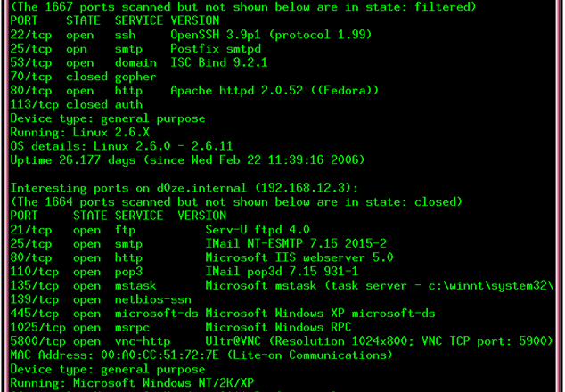Screen dimensions: 565x392
Task: Click the Uptime 26.177 days line
Action: pyautogui.click(x=187, y=160)
